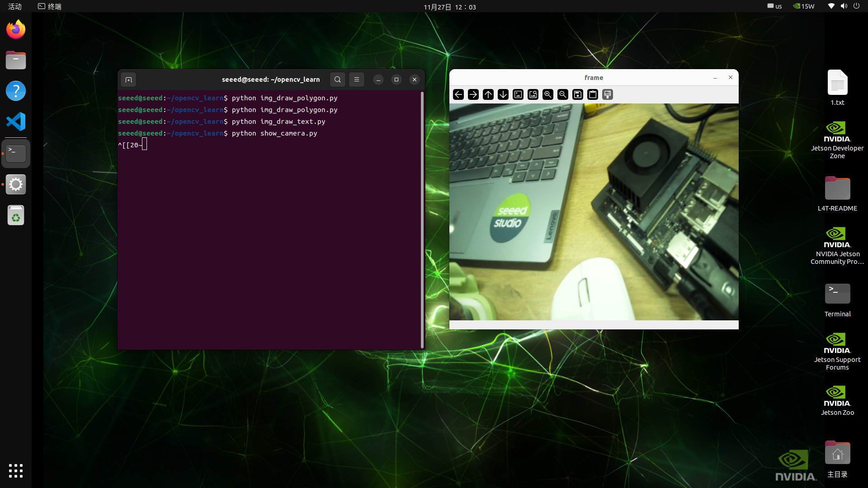Close the frame window
The width and height of the screenshot is (868, 488).
tap(731, 78)
